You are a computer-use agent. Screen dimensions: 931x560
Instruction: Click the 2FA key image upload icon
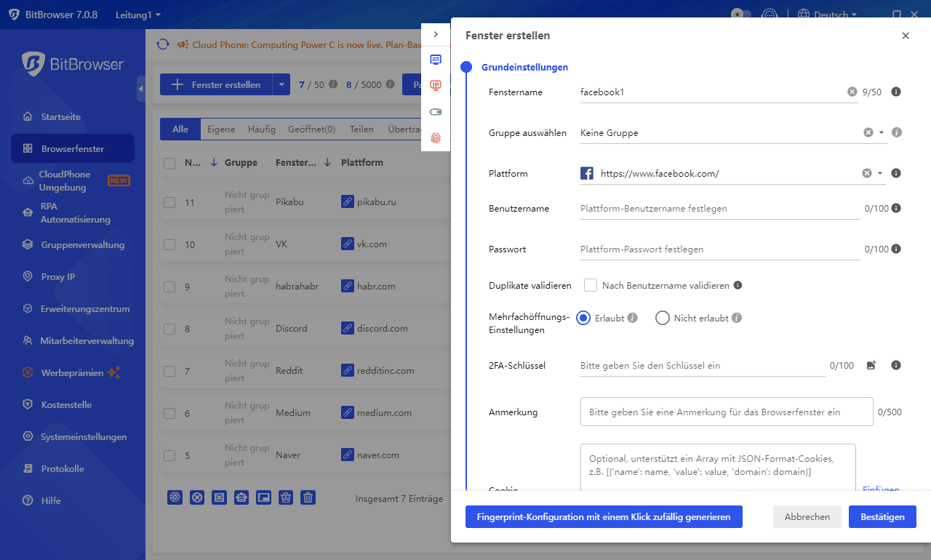coord(871,365)
